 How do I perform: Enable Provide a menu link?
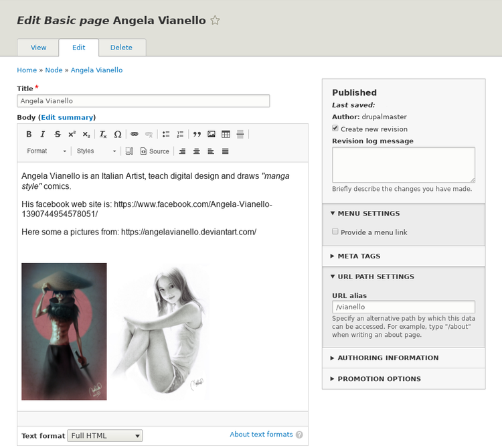coord(335,231)
